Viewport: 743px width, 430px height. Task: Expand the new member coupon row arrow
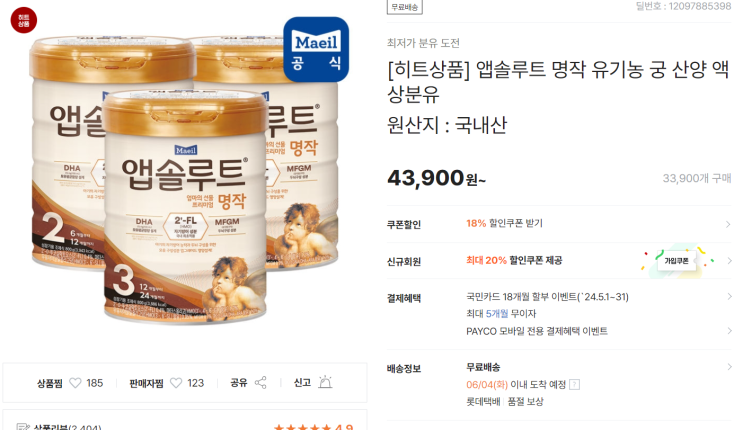729,261
